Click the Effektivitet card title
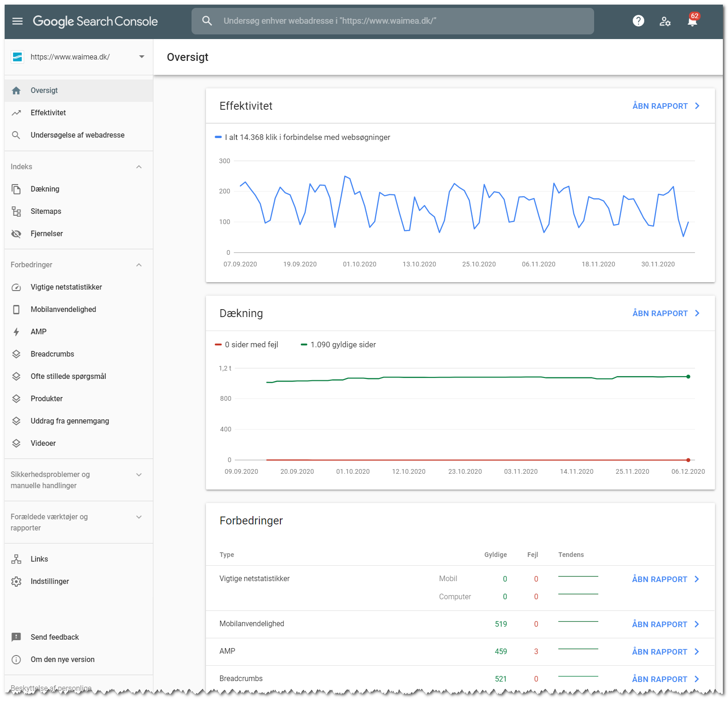The image size is (728, 702). click(246, 106)
